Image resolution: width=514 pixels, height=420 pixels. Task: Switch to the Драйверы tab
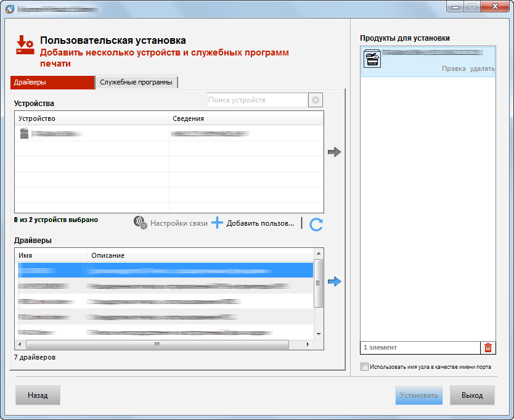tap(52, 83)
